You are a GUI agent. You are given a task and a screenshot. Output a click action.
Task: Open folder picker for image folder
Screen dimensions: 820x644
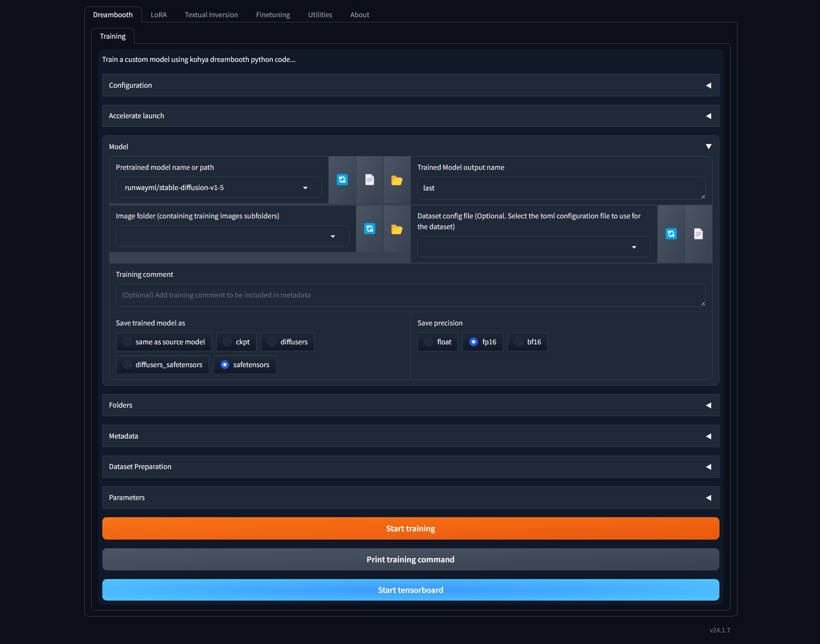[397, 229]
